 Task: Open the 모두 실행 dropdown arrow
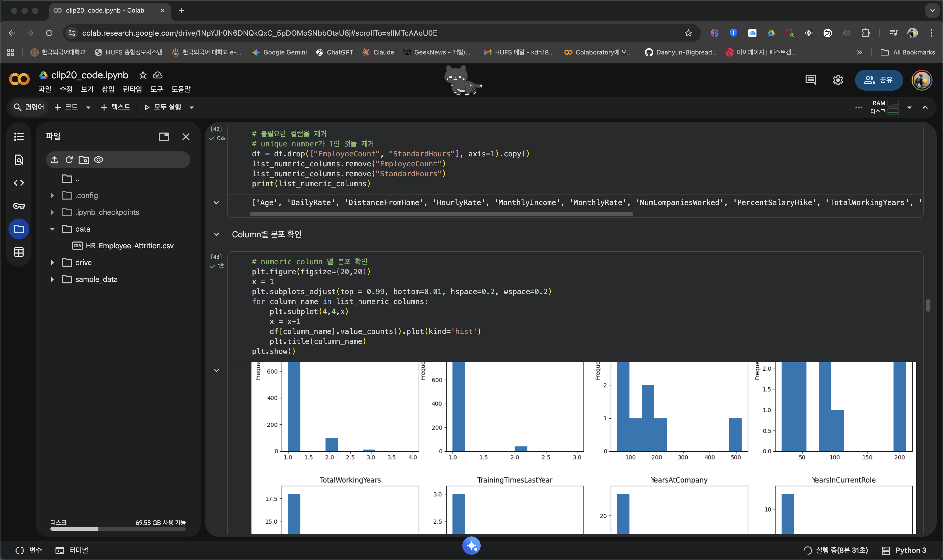point(192,108)
